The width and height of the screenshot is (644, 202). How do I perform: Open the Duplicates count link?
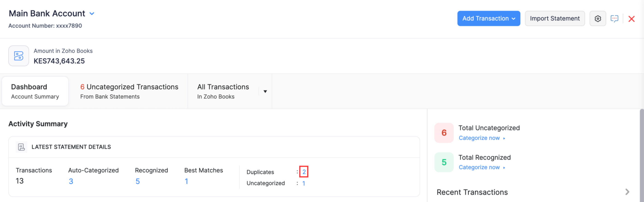point(304,172)
